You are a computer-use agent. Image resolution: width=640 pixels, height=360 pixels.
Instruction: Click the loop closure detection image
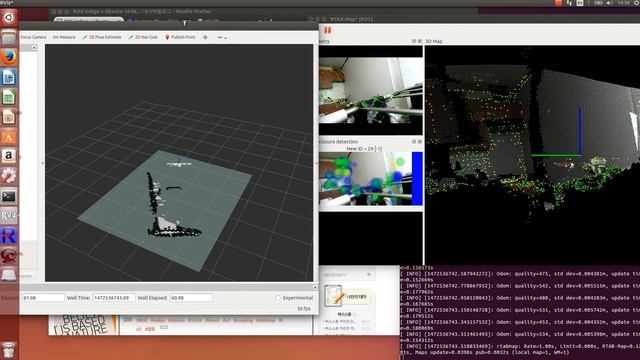(365, 178)
